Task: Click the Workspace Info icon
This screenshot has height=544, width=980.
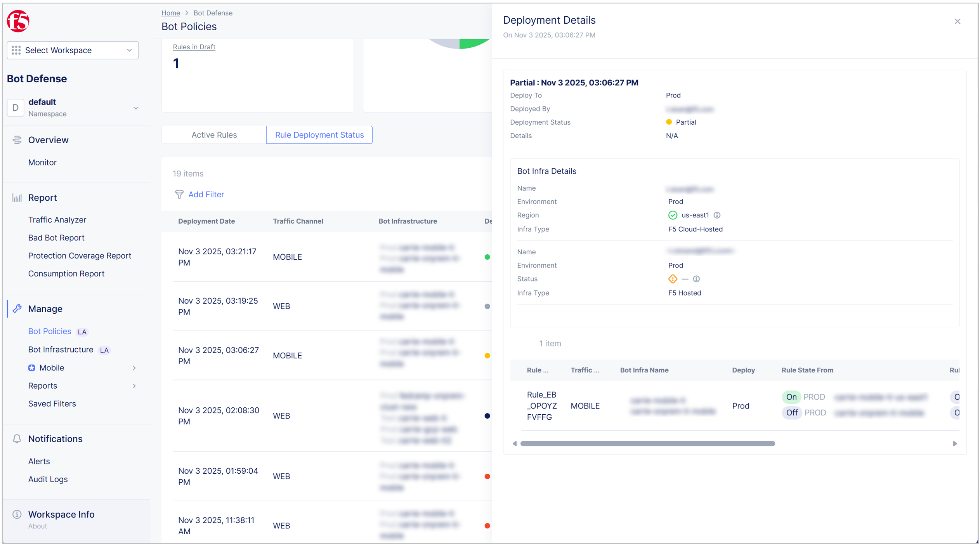Action: [17, 514]
